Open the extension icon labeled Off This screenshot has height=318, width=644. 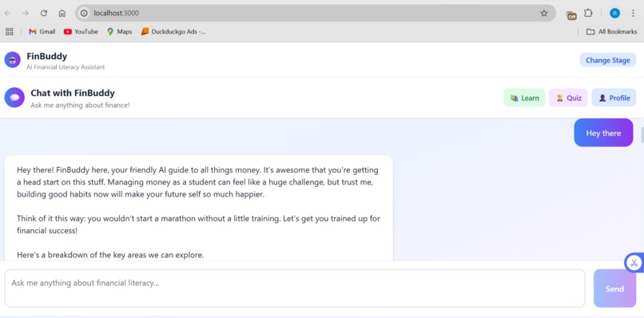point(571,15)
